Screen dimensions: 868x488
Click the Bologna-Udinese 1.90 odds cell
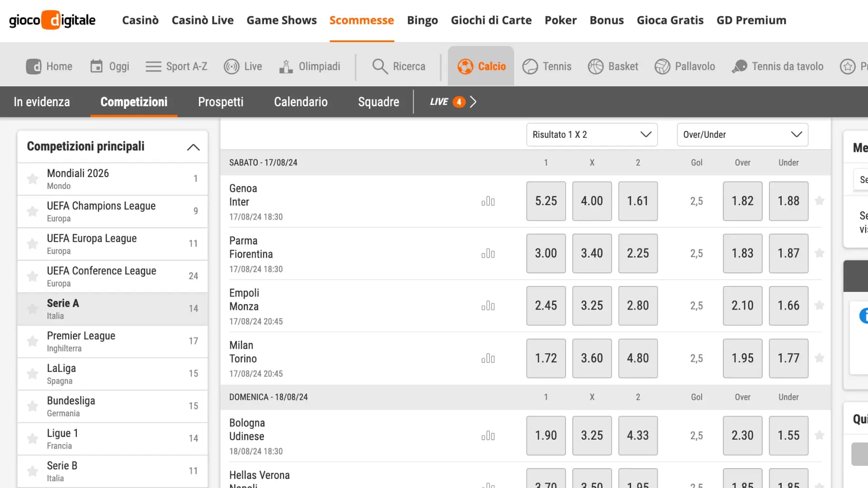click(546, 436)
